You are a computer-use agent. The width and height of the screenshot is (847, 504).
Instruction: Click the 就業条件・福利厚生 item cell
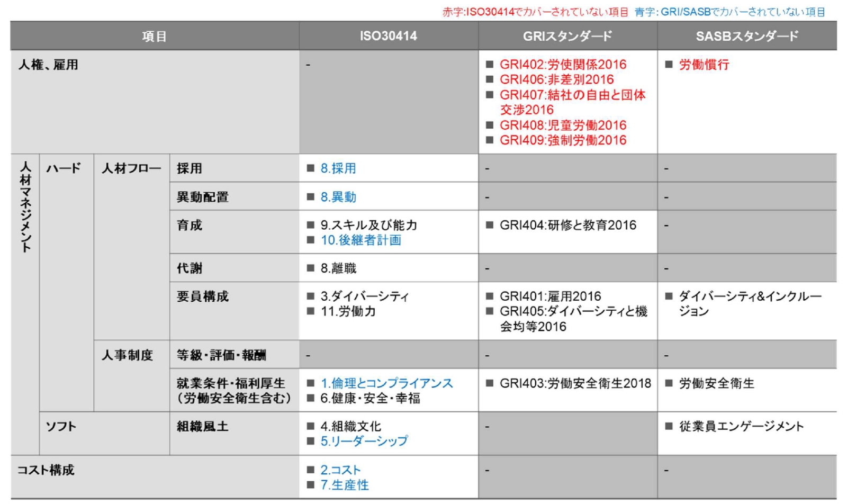tap(234, 390)
